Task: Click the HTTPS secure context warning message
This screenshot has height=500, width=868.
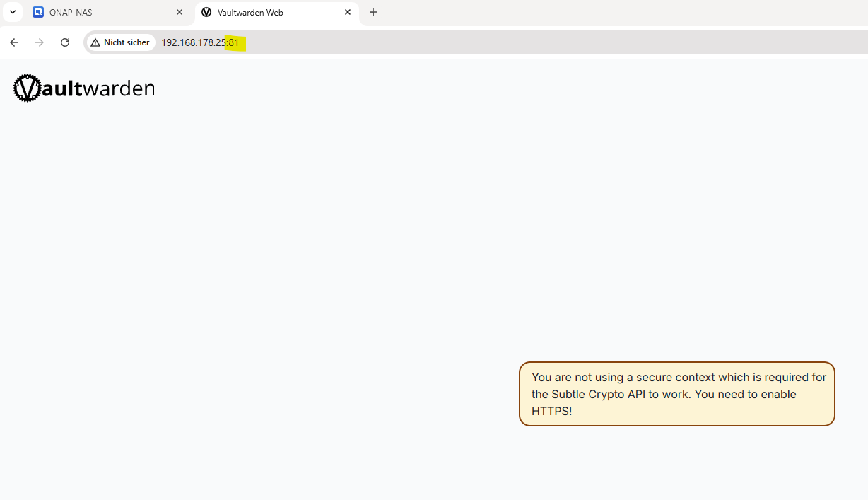Action: pos(677,394)
